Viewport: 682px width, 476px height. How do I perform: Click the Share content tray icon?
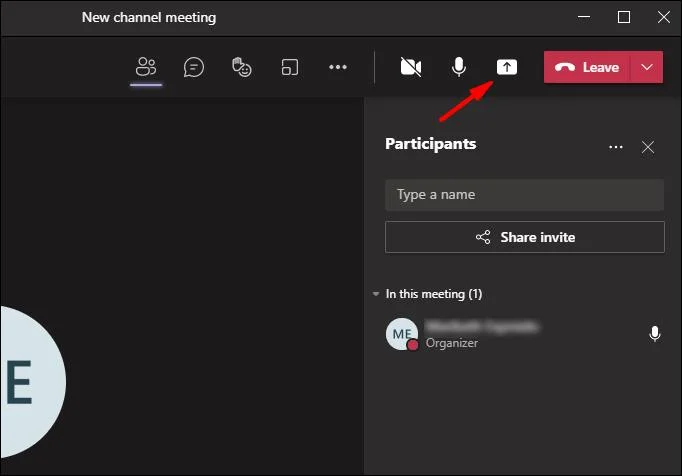click(x=507, y=67)
